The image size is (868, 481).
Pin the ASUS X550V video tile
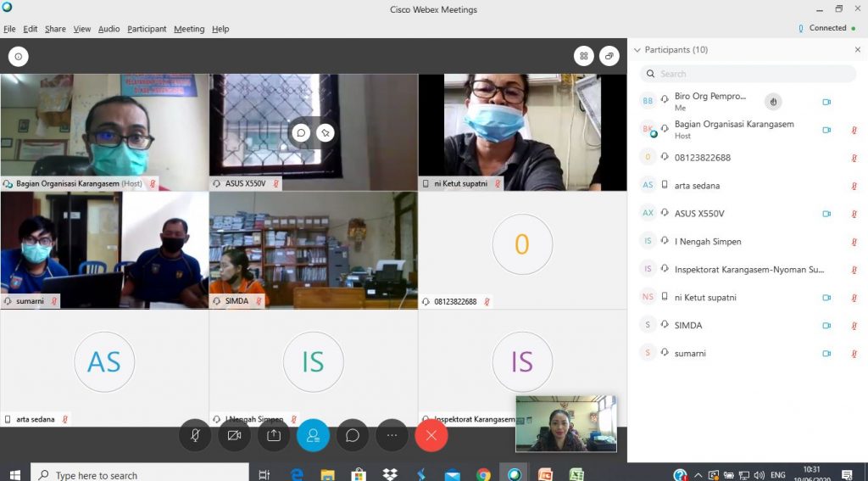(x=325, y=132)
